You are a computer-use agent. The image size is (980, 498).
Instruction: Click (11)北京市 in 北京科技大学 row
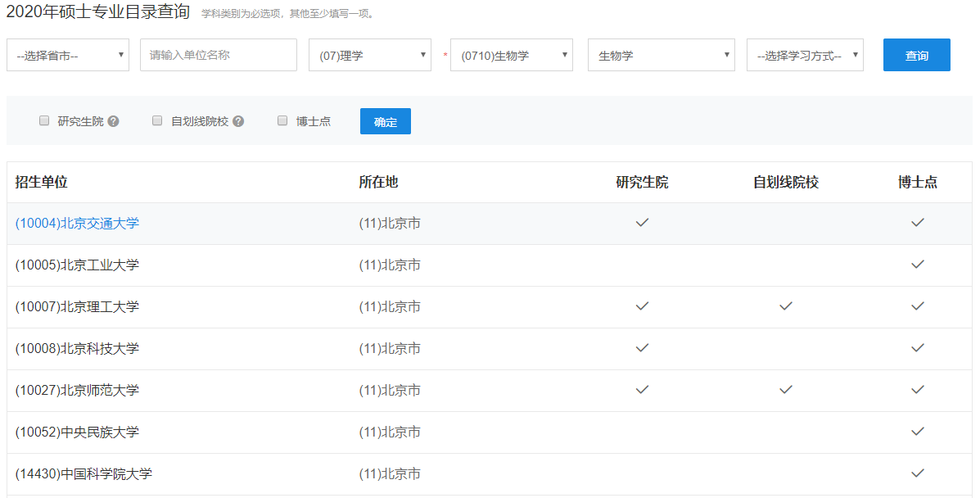(x=390, y=349)
